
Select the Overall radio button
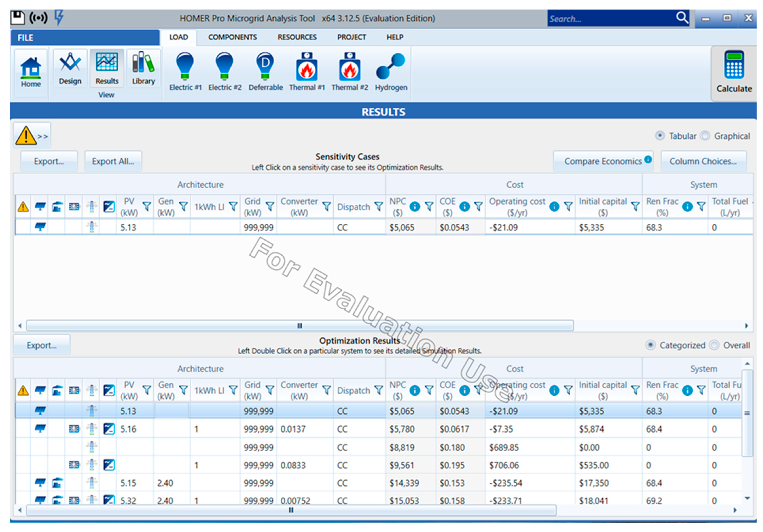pos(714,345)
